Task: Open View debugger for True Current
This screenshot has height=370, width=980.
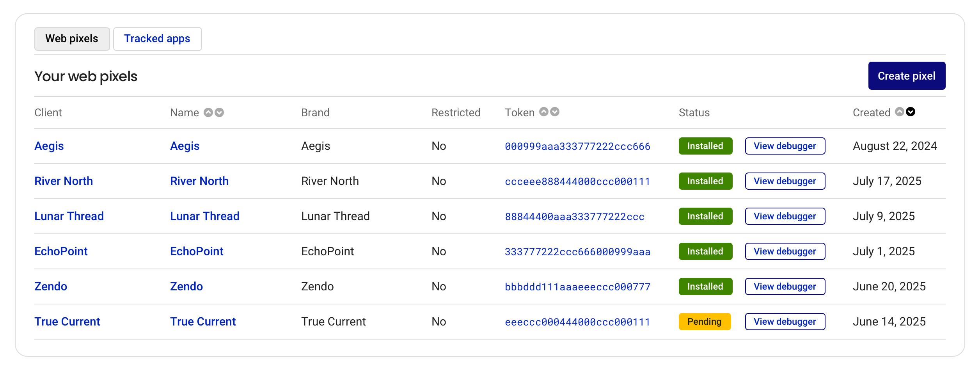Action: click(x=785, y=321)
